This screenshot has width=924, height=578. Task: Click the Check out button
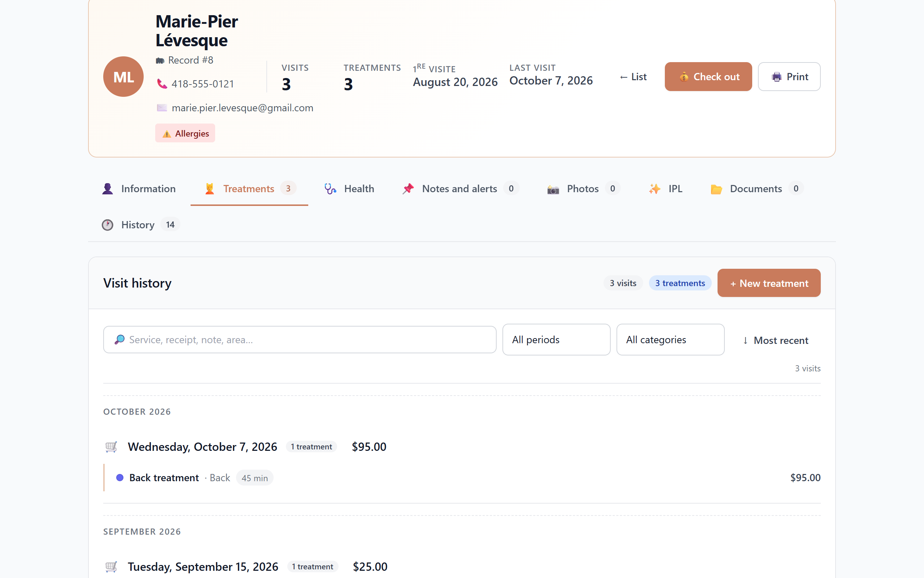click(x=708, y=77)
